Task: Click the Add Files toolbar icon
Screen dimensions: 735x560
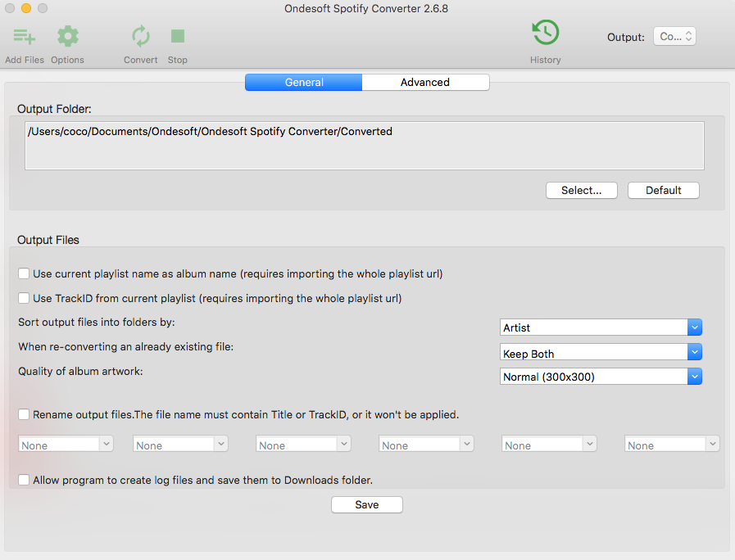Action: 25,36
